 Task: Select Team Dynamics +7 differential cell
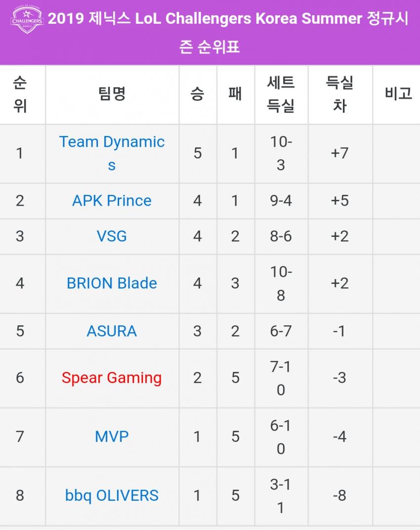[x=340, y=153]
